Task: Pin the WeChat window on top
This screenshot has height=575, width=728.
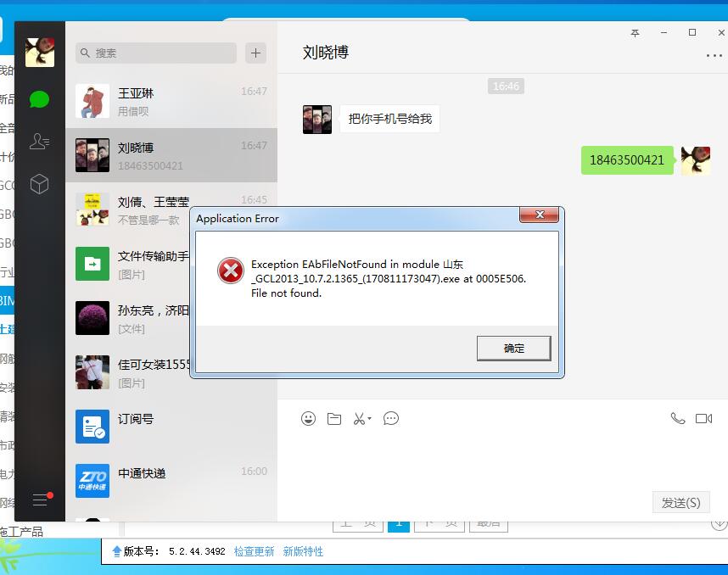Action: click(636, 33)
